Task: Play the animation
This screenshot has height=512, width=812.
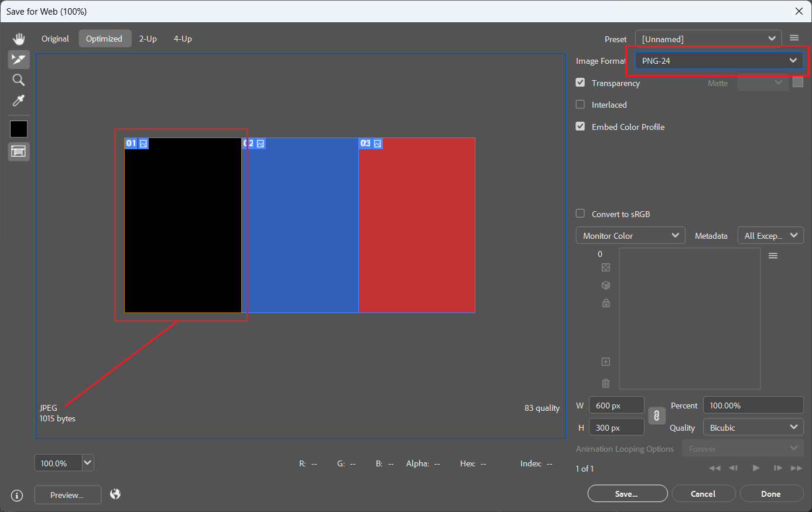Action: tap(756, 468)
